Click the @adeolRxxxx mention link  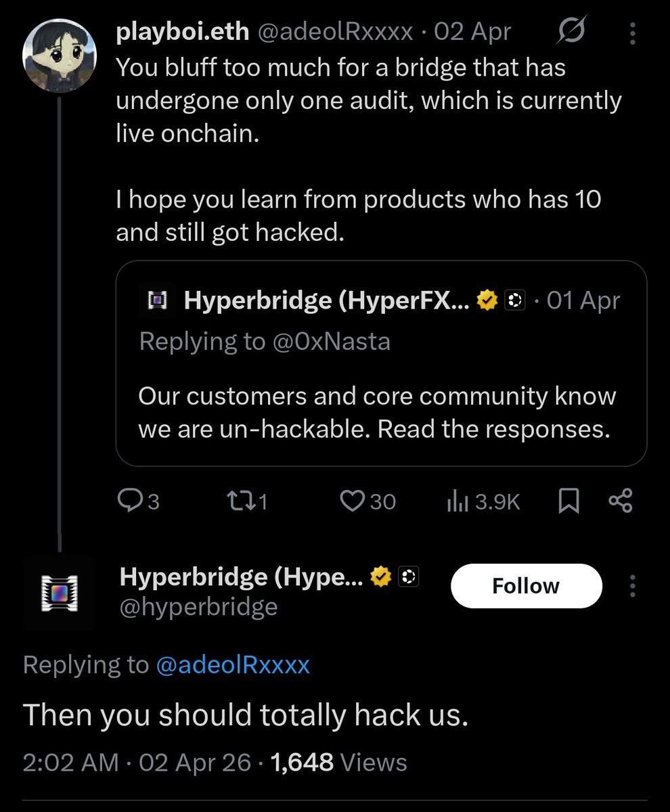[232, 664]
